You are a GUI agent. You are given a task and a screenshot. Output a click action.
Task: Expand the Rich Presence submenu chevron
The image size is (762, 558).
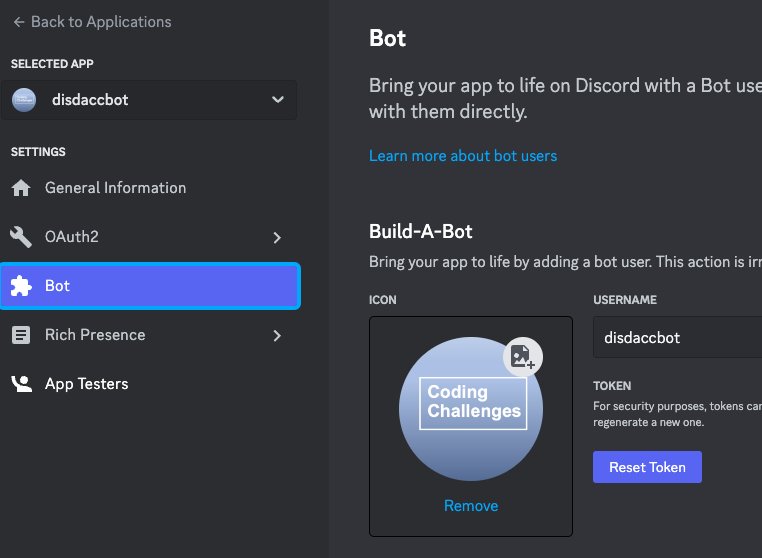point(277,336)
